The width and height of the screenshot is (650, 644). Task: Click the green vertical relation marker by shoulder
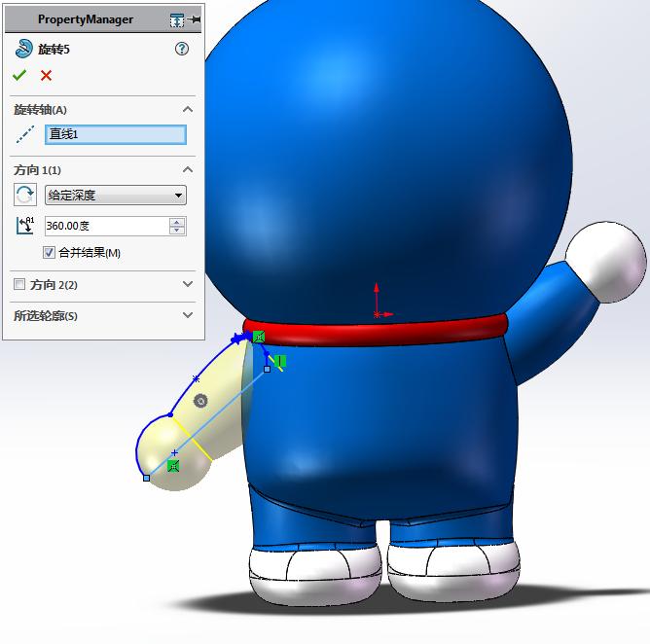[280, 361]
